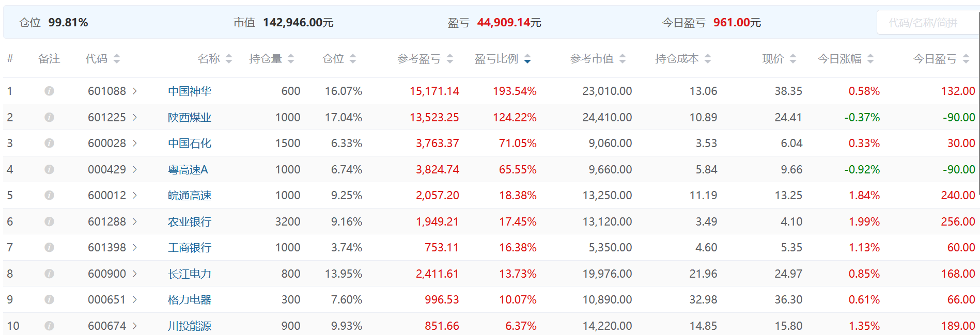Click total profit value 44,909.14元
Image resolution: width=980 pixels, height=335 pixels.
(509, 23)
